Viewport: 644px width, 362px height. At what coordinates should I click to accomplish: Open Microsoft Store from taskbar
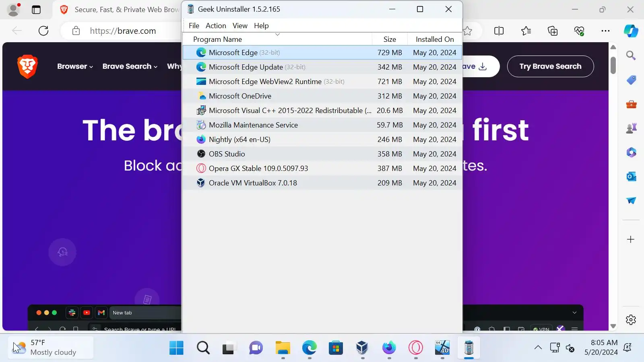[336, 348]
